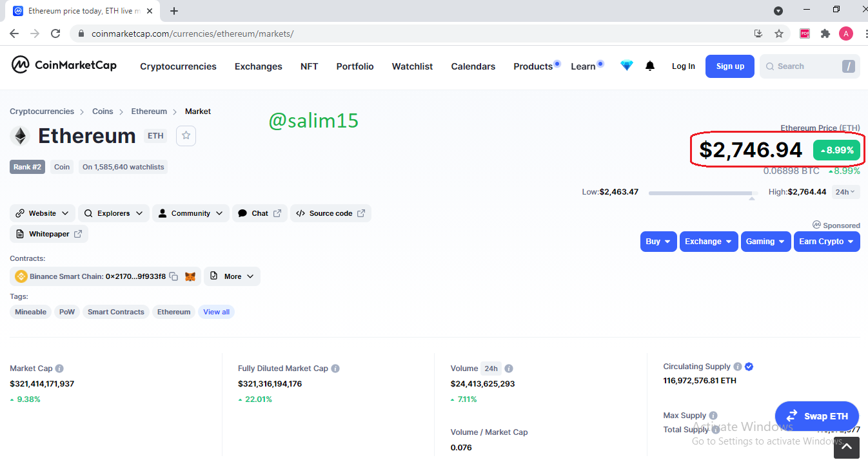Open new browser tab
868x469 pixels.
coord(174,11)
